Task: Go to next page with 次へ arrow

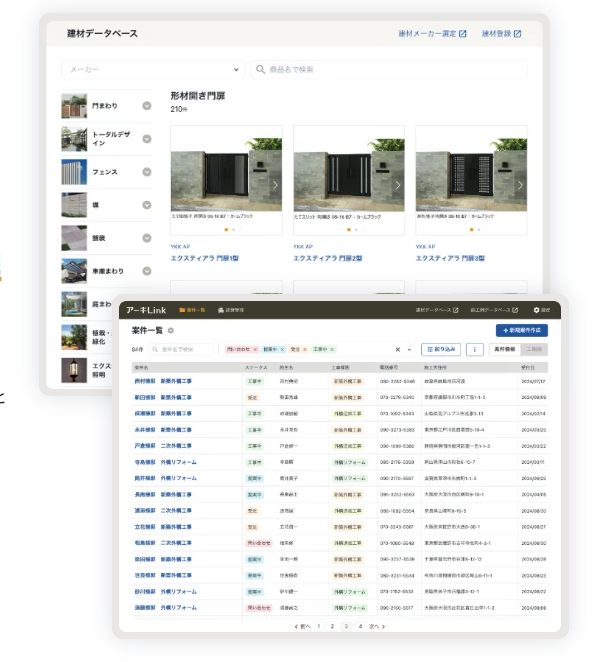Action: [x=377, y=627]
